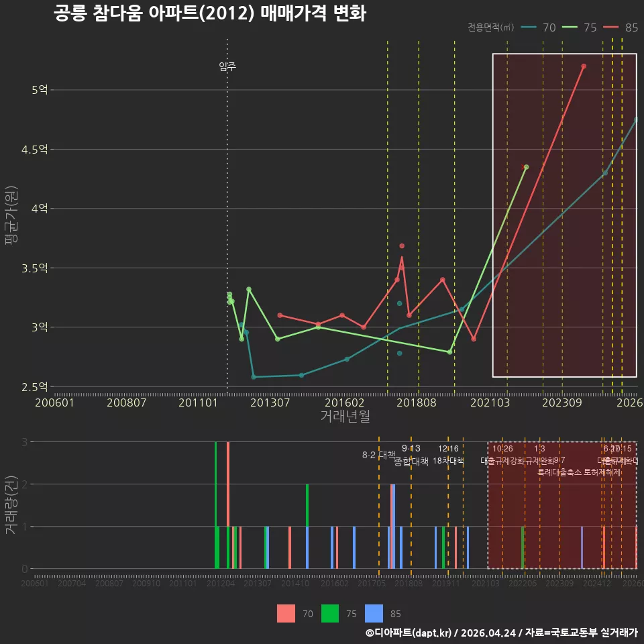Click the volume axis label 2

(x=25, y=484)
